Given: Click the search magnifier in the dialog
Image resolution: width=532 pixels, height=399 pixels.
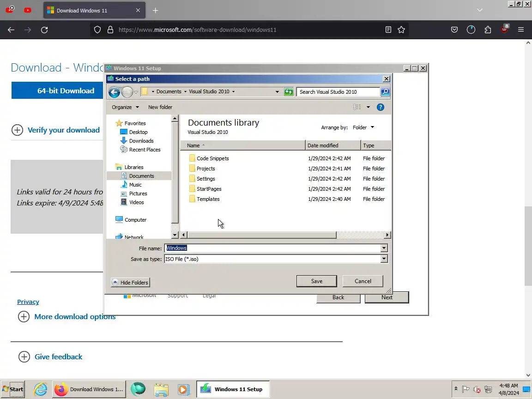Looking at the screenshot, I should [x=385, y=91].
